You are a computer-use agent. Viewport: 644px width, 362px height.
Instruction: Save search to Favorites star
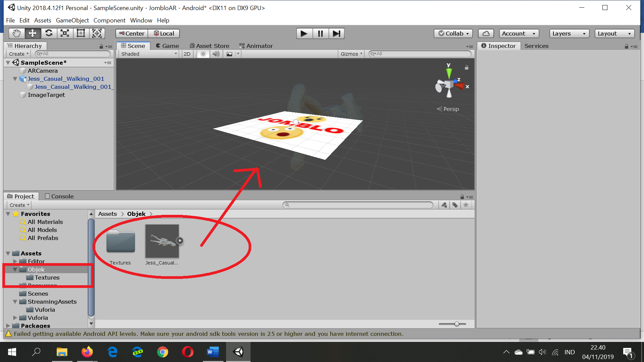pyautogui.click(x=466, y=205)
